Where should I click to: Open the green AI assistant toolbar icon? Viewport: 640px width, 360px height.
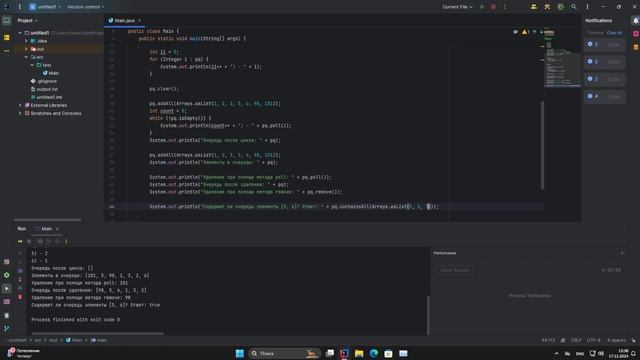[560, 7]
